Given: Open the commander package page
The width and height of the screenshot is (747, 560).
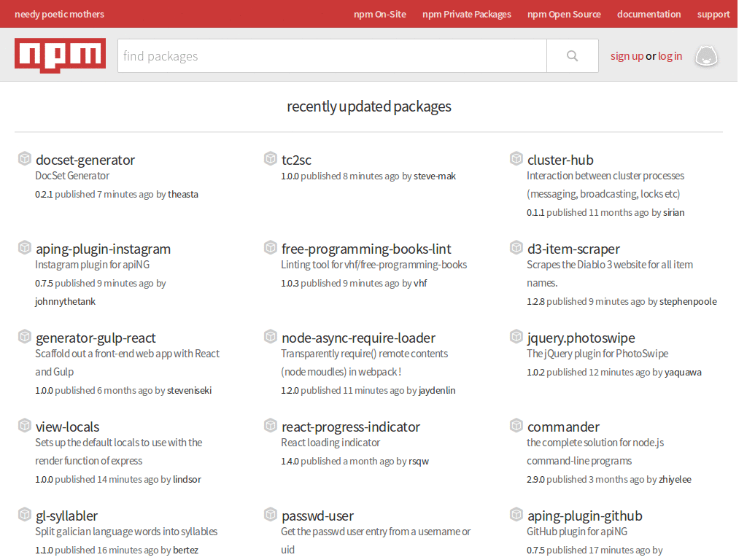Looking at the screenshot, I should [563, 427].
